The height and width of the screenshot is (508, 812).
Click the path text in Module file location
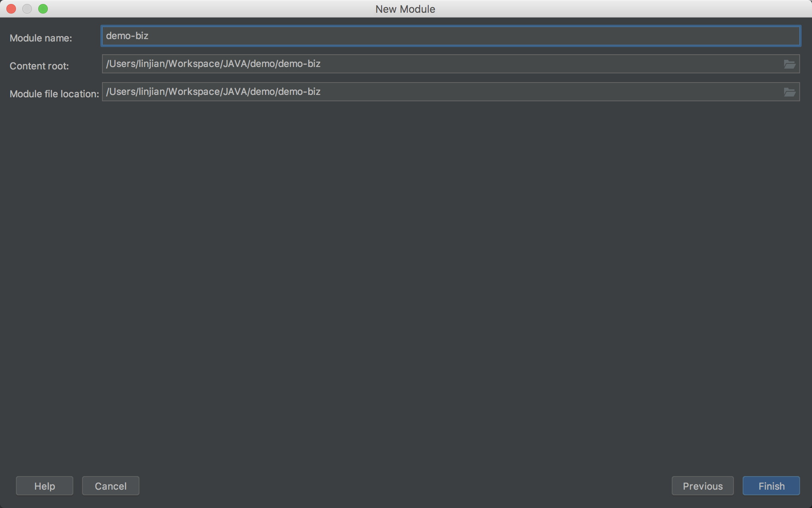pyautogui.click(x=213, y=91)
